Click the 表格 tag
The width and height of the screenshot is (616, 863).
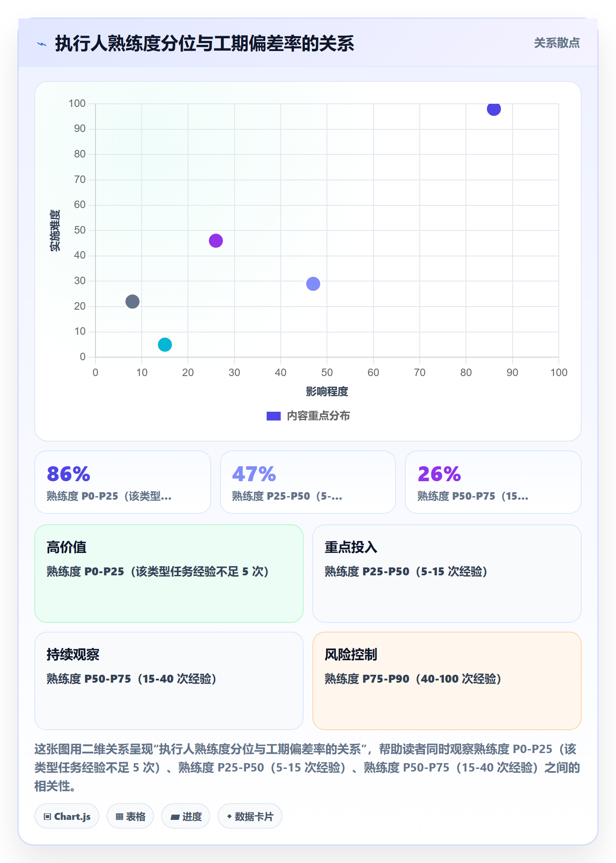point(130,816)
